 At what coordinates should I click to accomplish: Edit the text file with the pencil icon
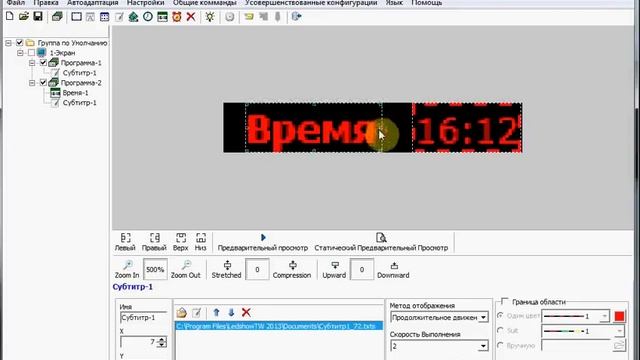[196, 313]
